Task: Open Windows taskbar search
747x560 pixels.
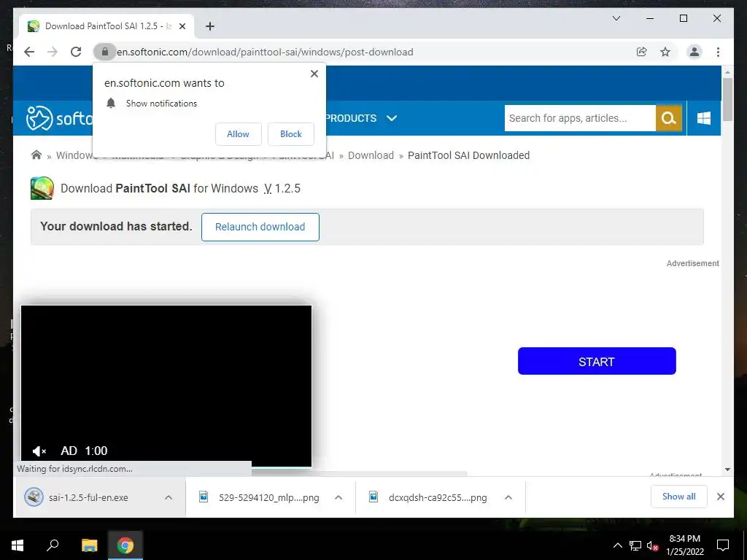Action: tap(53, 545)
